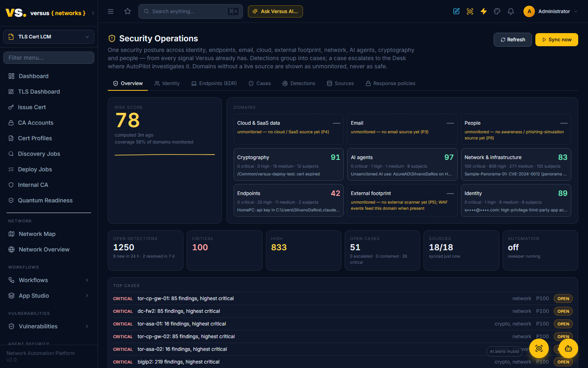Image resolution: width=588 pixels, height=368 pixels.
Task: Click the Ask Versus AI button
Action: [275, 11]
